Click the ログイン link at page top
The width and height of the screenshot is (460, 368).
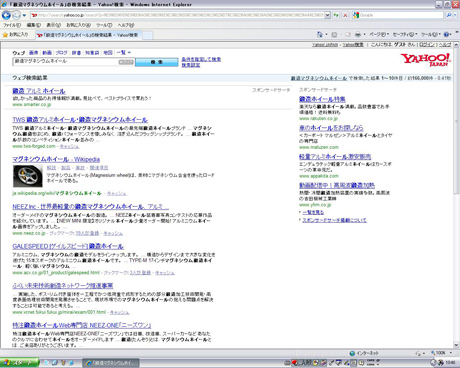[427, 45]
